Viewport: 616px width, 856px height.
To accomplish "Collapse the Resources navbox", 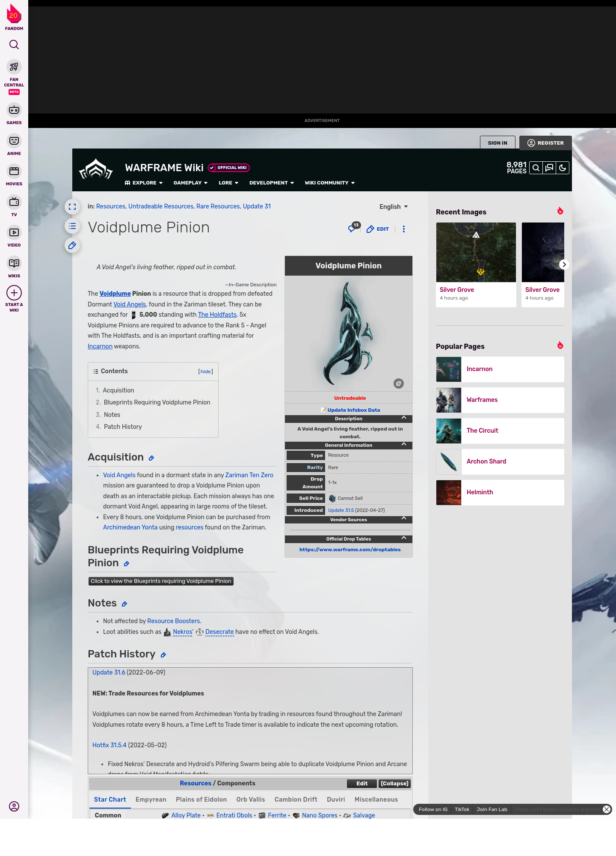I will pyautogui.click(x=395, y=784).
